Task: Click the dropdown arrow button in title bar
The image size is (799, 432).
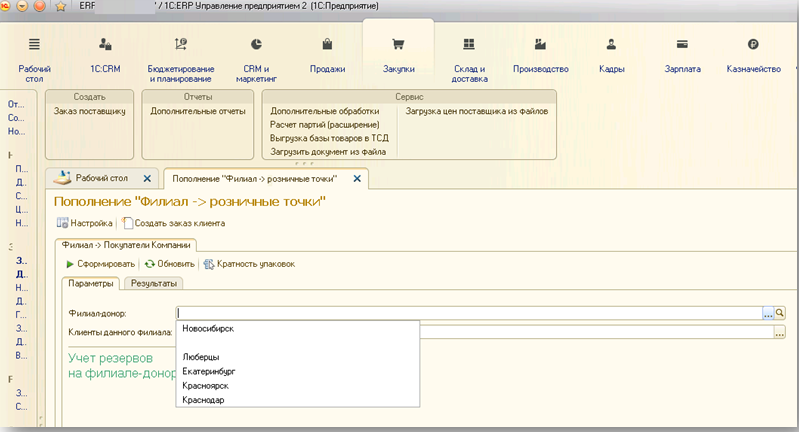Action: [22, 6]
